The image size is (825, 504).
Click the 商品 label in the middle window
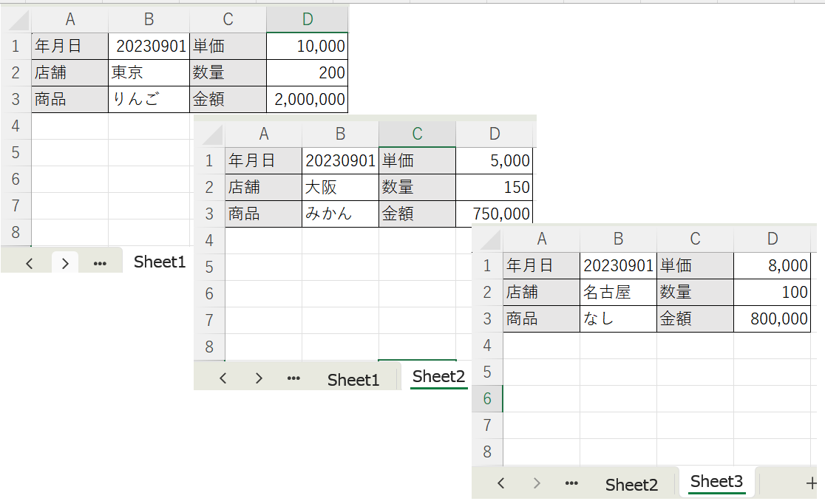pyautogui.click(x=264, y=214)
